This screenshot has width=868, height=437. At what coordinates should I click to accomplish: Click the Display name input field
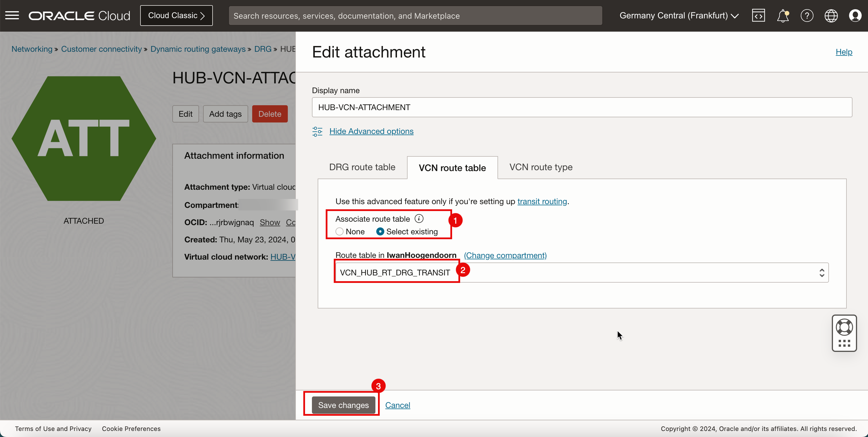(582, 107)
